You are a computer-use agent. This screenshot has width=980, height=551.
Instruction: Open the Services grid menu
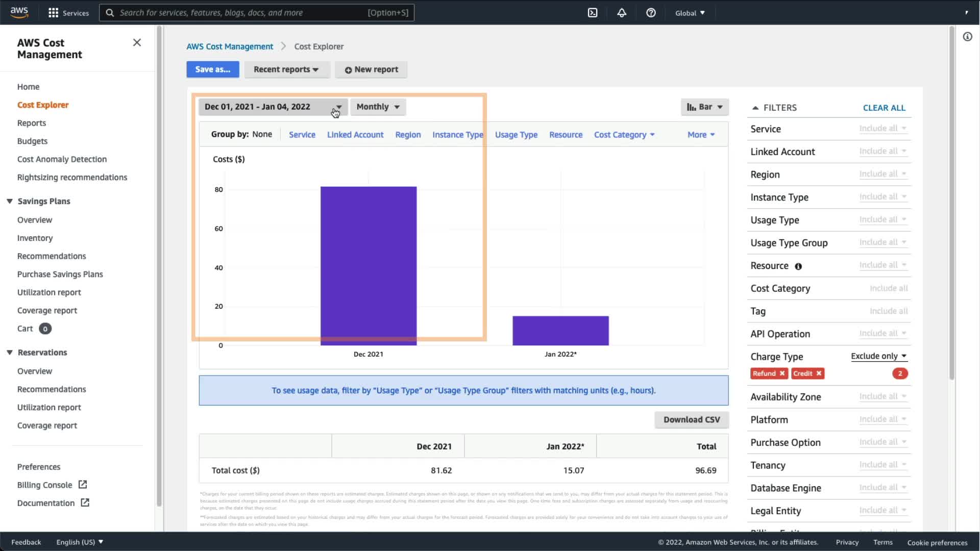tap(53, 13)
